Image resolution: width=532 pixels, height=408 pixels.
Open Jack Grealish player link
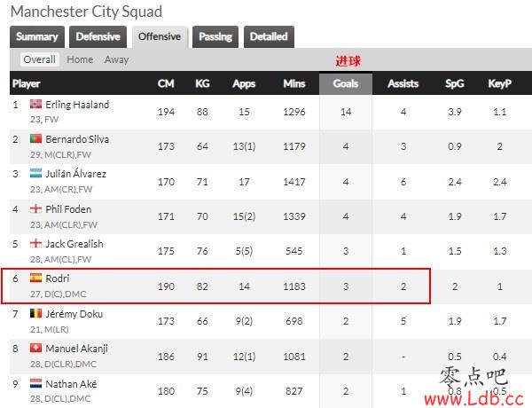[74, 244]
